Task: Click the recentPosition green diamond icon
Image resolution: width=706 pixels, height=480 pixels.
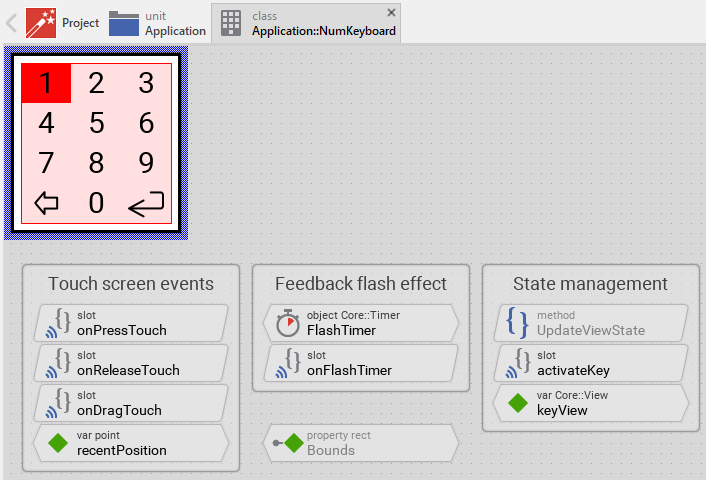Action: pyautogui.click(x=59, y=443)
